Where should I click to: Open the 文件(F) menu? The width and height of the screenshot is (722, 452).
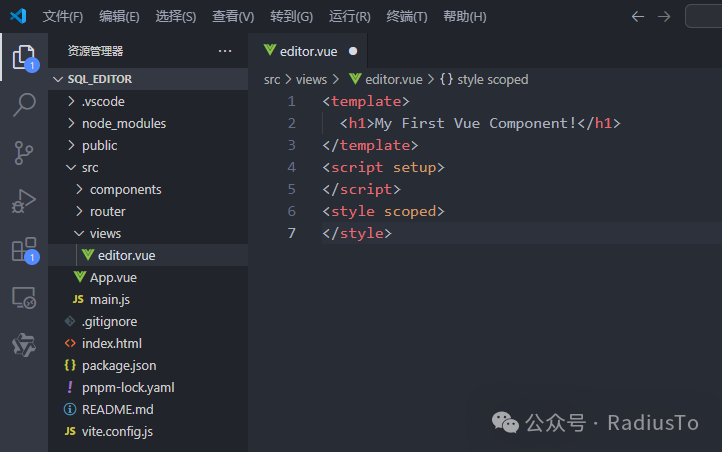[x=63, y=17]
